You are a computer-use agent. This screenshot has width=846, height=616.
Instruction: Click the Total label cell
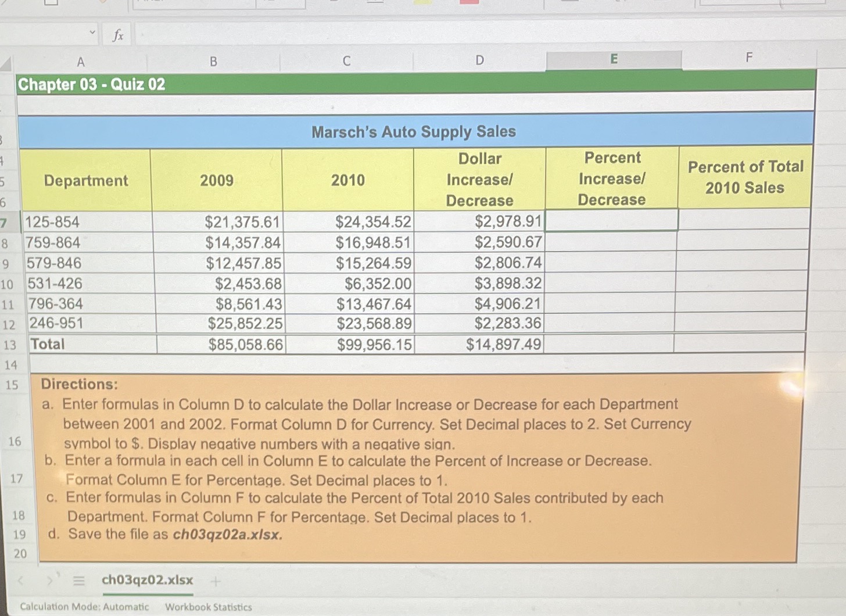pos(93,345)
